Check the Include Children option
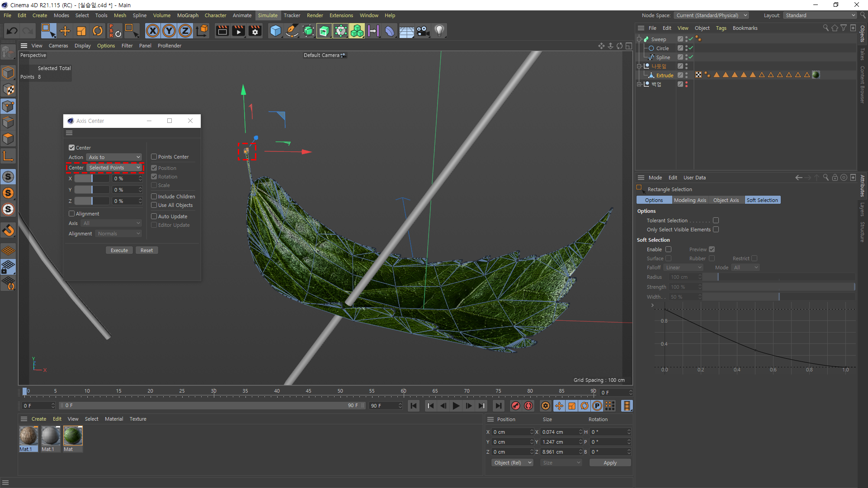Viewport: 868px width, 488px height. pyautogui.click(x=154, y=197)
